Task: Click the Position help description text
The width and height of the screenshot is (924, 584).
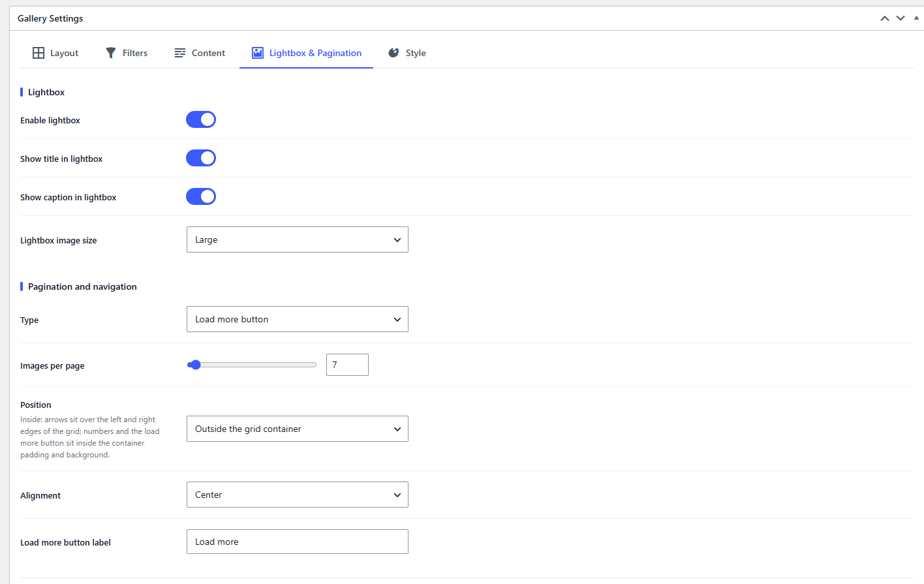Action: tap(90, 437)
